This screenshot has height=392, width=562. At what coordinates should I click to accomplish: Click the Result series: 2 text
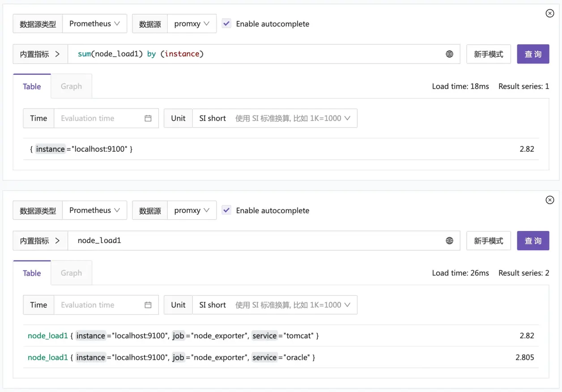click(524, 273)
